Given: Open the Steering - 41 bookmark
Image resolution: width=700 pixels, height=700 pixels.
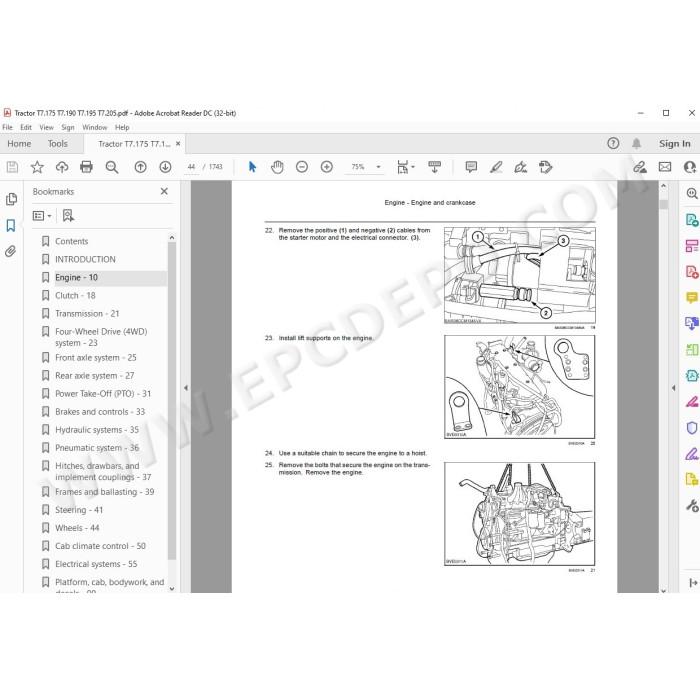Looking at the screenshot, I should pos(79,510).
